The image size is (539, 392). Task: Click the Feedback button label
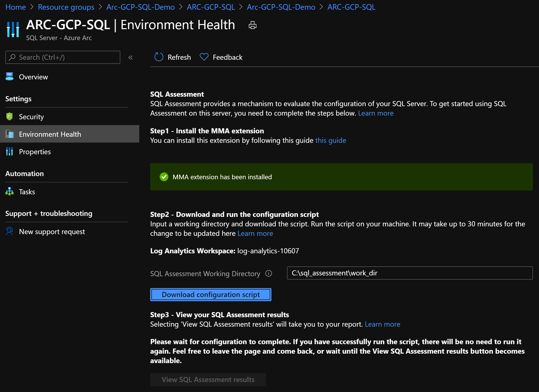click(228, 57)
